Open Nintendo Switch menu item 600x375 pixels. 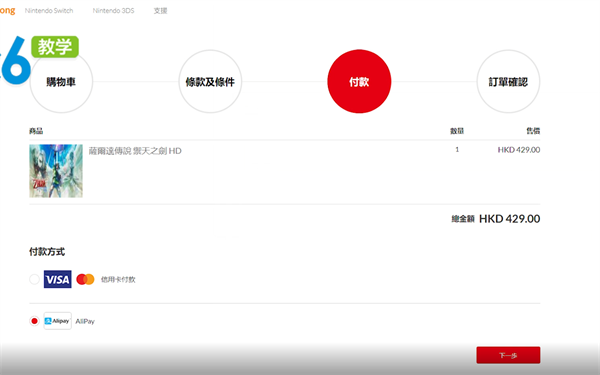point(49,11)
